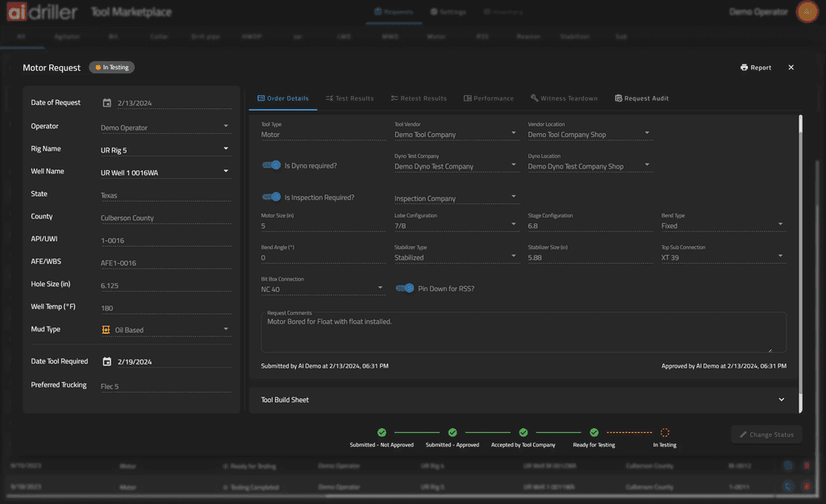Click the Oil Based mud type icon

point(106,330)
